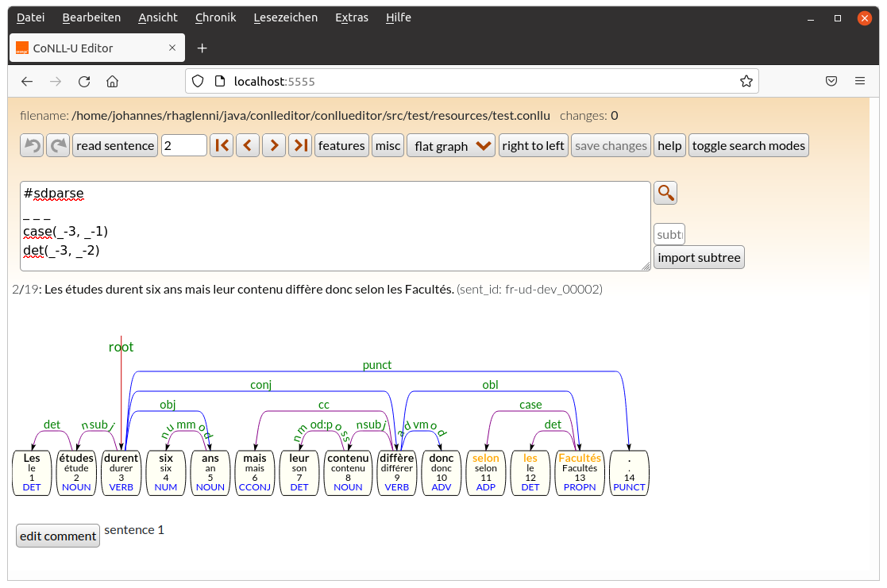Select the word box 'Les'
Image resolution: width=887 pixels, height=588 pixels.
(32, 473)
